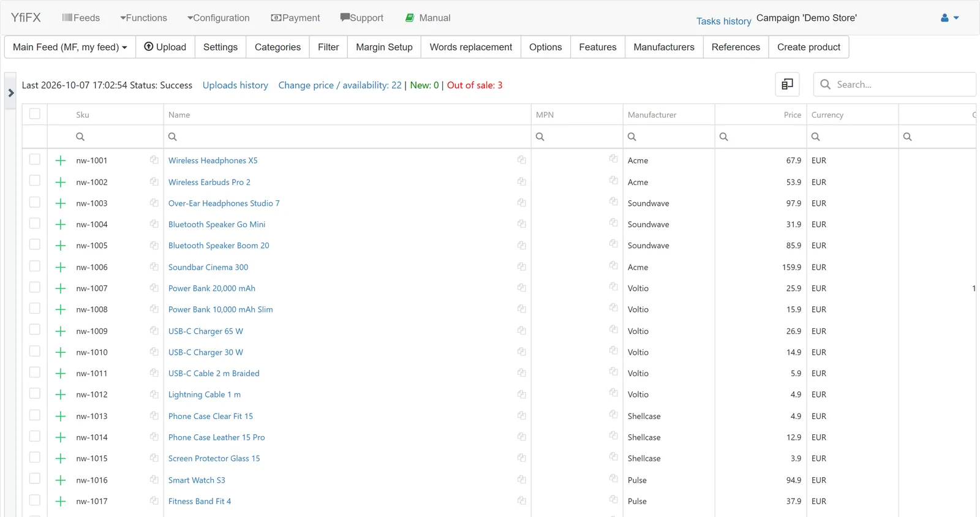Copy MPN icon in Smart Watch S3 row
Screen dimensions: 980x517
click(x=613, y=478)
